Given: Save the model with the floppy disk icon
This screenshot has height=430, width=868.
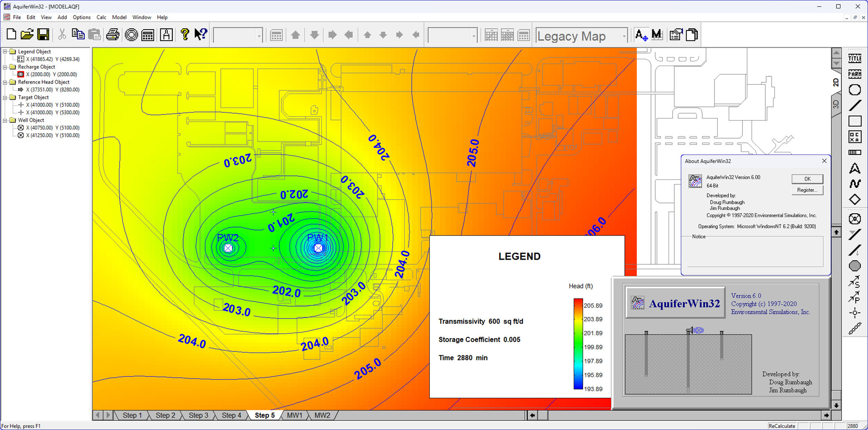Looking at the screenshot, I should point(43,35).
